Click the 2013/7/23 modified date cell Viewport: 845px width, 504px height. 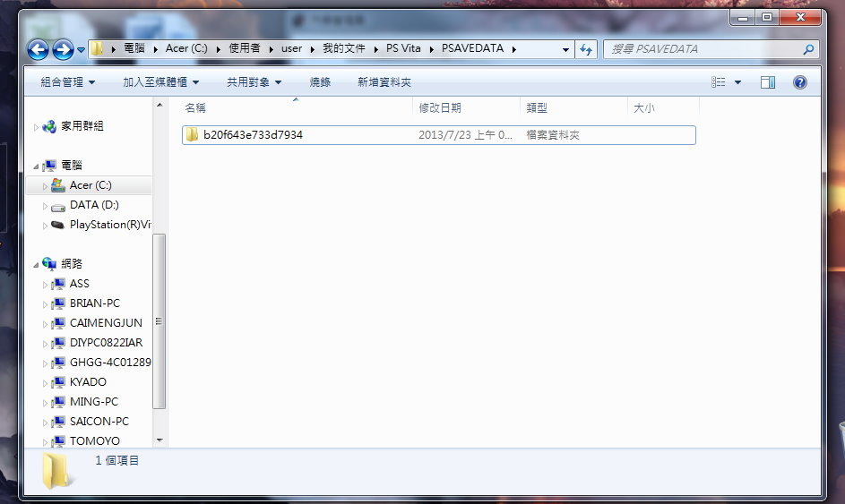pos(465,135)
